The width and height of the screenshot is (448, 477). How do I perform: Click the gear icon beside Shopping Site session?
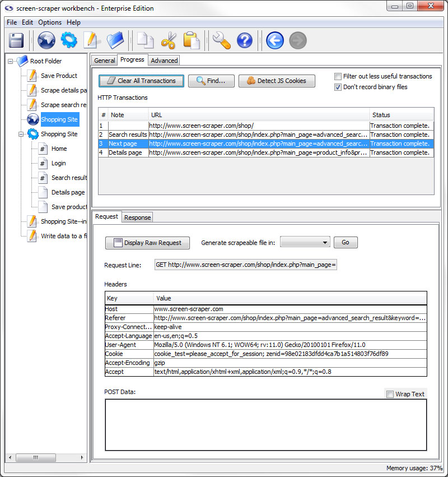coord(33,134)
